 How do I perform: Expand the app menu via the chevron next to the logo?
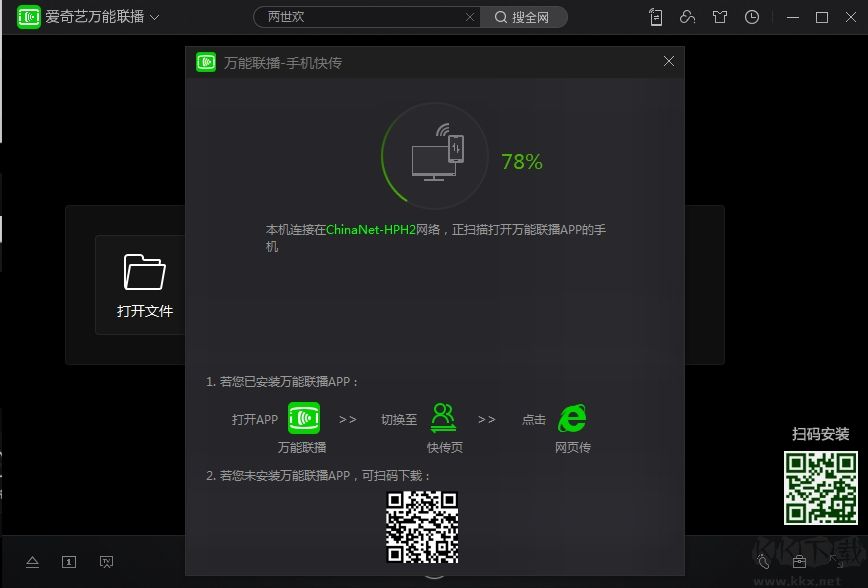tap(155, 16)
